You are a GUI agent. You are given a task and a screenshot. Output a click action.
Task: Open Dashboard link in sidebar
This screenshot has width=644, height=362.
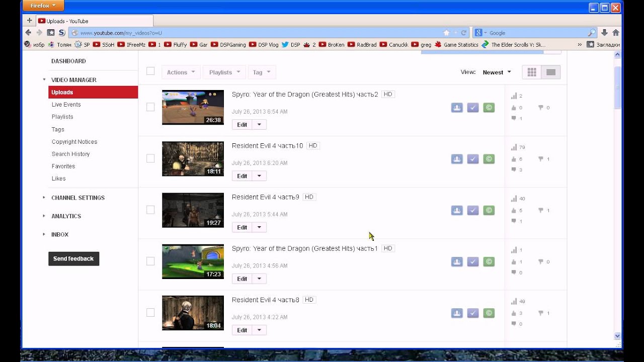pos(68,61)
